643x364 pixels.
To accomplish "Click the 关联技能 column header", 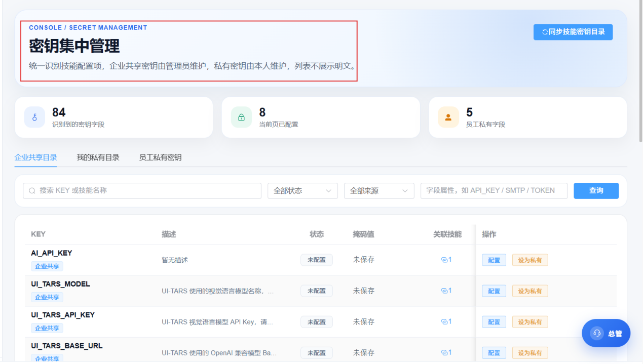I will coord(447,234).
